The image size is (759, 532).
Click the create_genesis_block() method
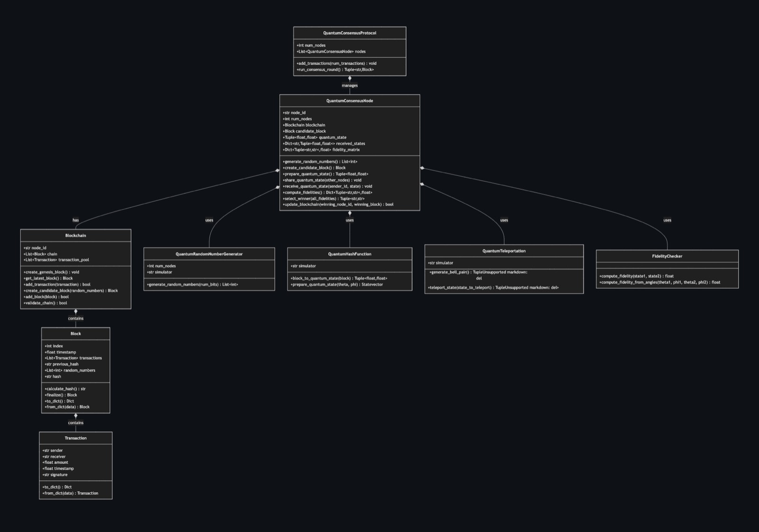tap(51, 272)
